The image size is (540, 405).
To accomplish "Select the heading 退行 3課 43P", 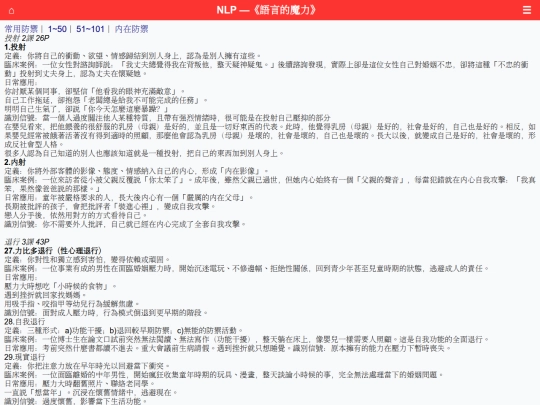I will [27, 242].
